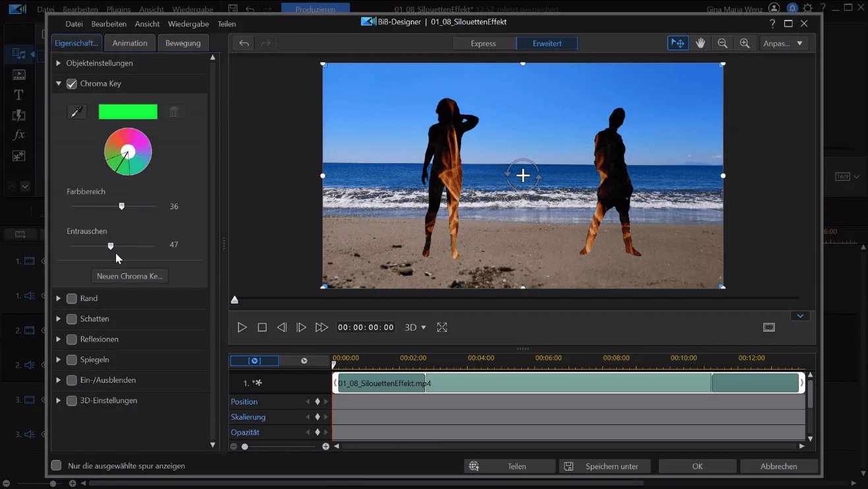Enable the 3D-Einstellungen checkbox
Image resolution: width=868 pixels, height=489 pixels.
click(72, 401)
